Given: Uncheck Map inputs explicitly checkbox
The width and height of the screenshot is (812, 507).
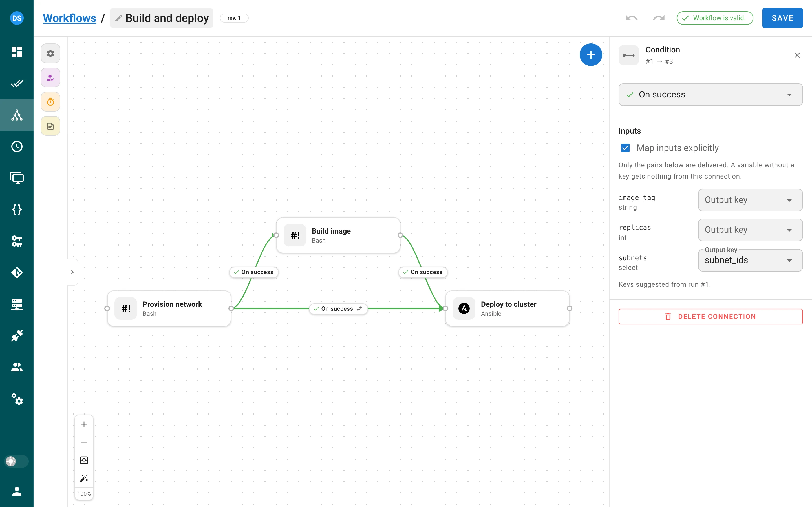Looking at the screenshot, I should [625, 148].
